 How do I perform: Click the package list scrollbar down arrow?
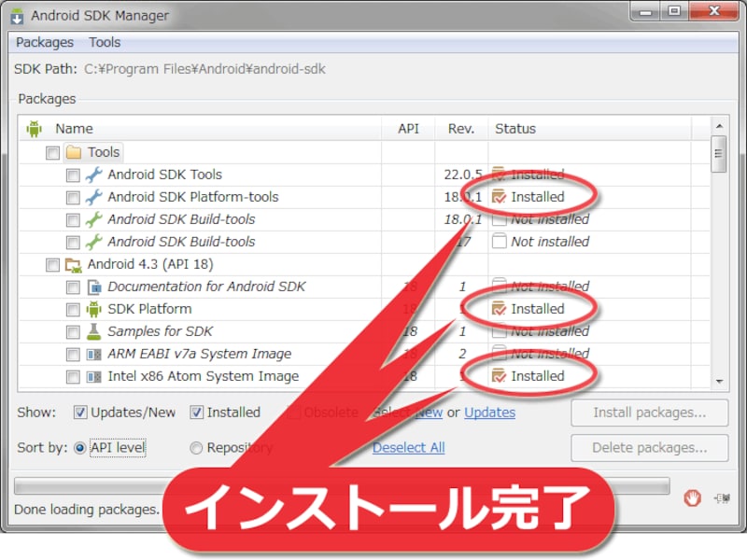coord(718,381)
